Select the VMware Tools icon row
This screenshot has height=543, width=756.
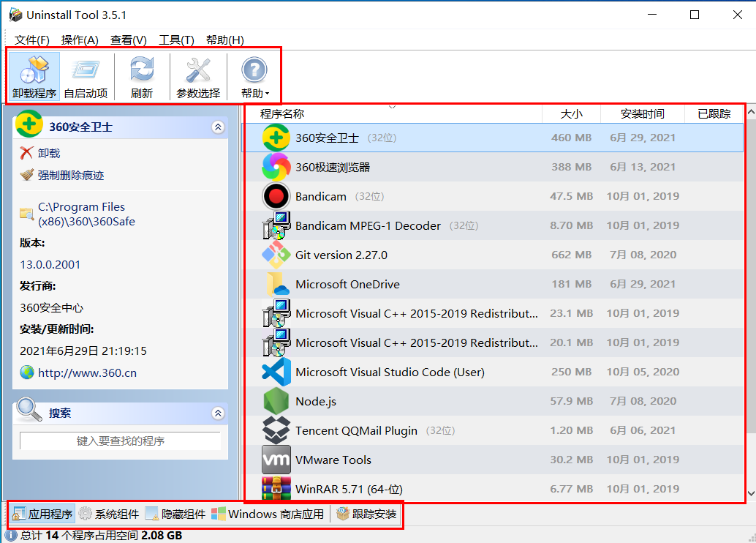[276, 460]
